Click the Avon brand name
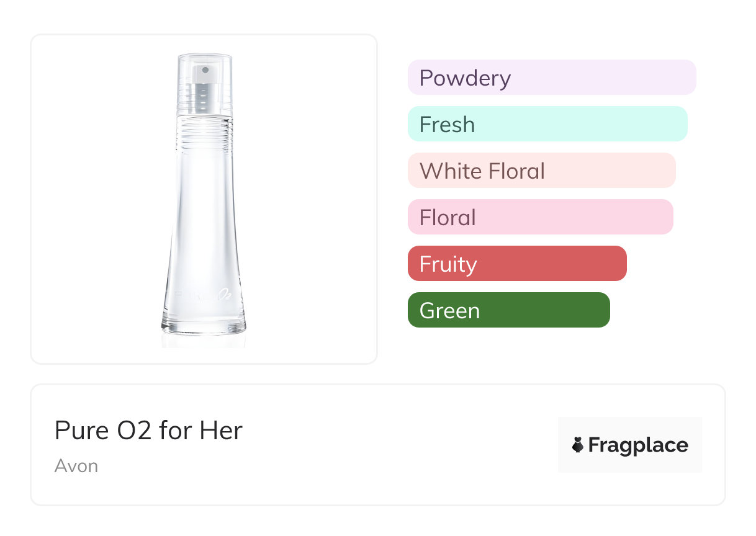The width and height of the screenshot is (756, 536). pos(76,466)
